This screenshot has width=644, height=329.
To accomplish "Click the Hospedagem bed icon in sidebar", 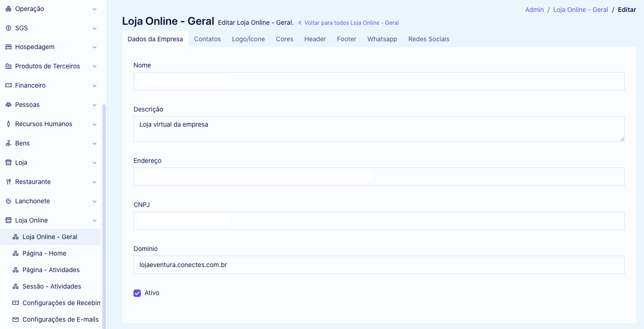I will coord(8,47).
